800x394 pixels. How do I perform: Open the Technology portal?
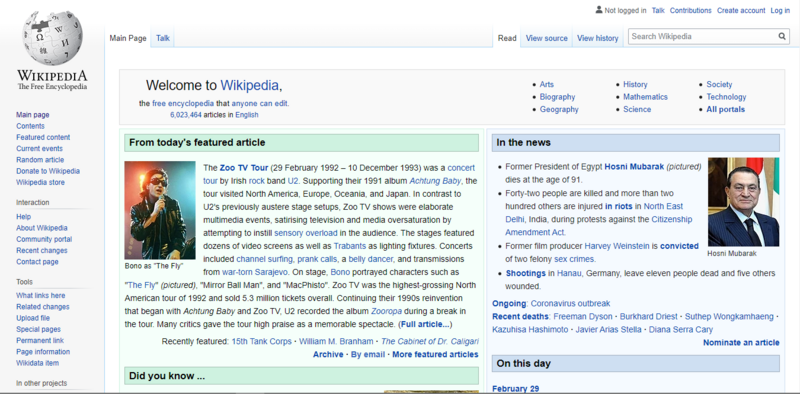point(726,96)
